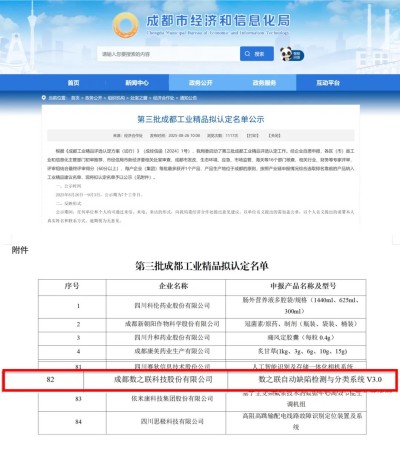This screenshot has height=463, width=400.
Task: Click table title 第三批成都工业精品拟认定名单
Action: tap(202, 266)
